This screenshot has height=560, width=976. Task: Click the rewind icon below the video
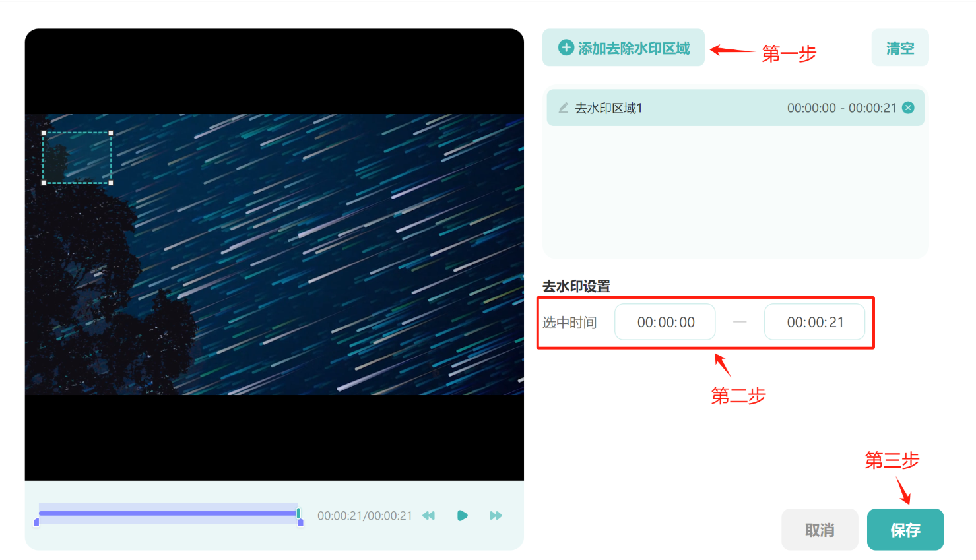click(429, 516)
